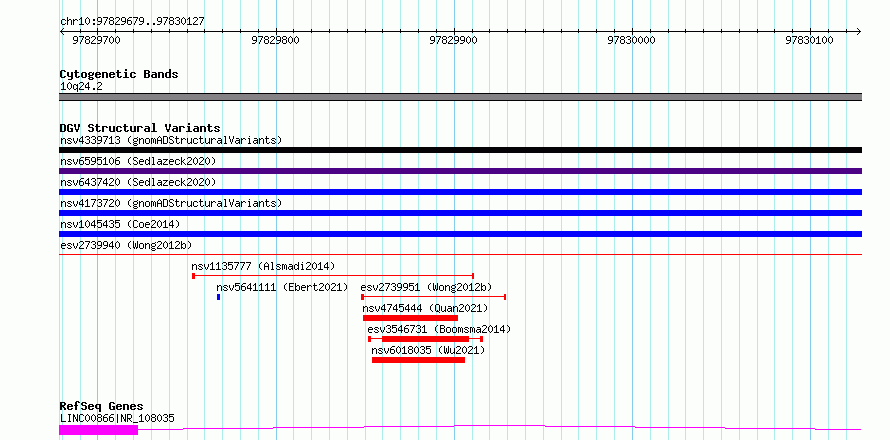
Task: Click label nsv4173720 (gnomADStructuralVariants)
Action: [171, 203]
